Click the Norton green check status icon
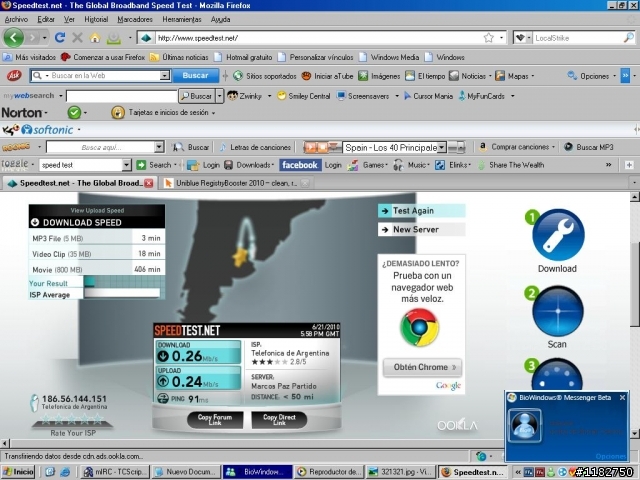This screenshot has height=480, width=640. (74, 112)
